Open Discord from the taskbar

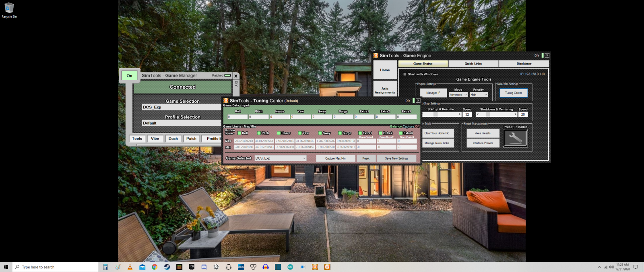204,267
